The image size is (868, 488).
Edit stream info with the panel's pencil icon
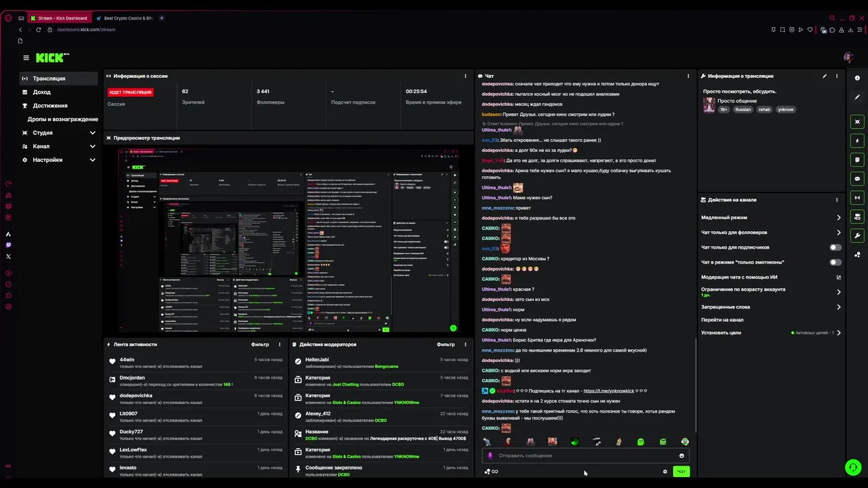[x=825, y=76]
